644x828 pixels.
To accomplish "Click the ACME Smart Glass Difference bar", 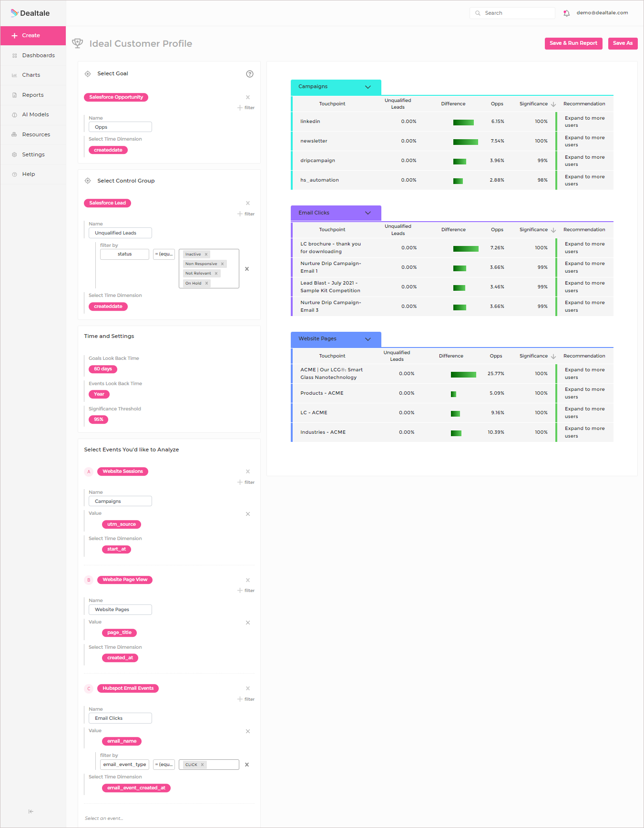I will tap(463, 375).
